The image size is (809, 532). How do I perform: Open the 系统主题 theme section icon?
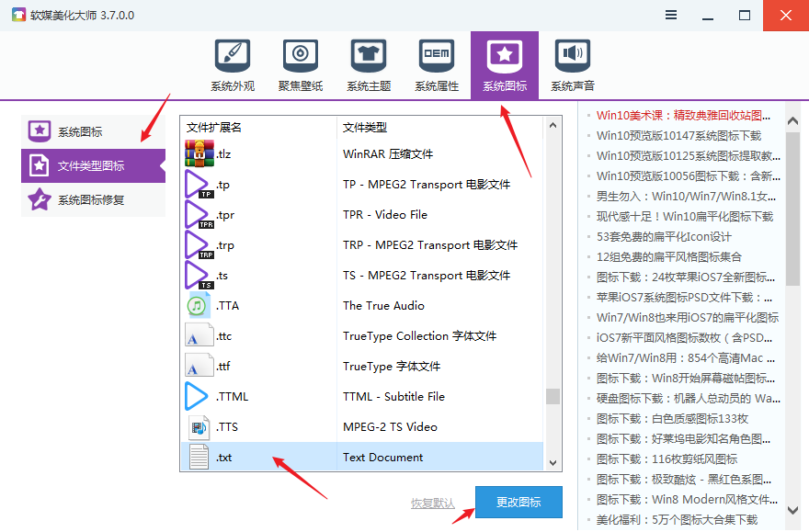coord(368,56)
